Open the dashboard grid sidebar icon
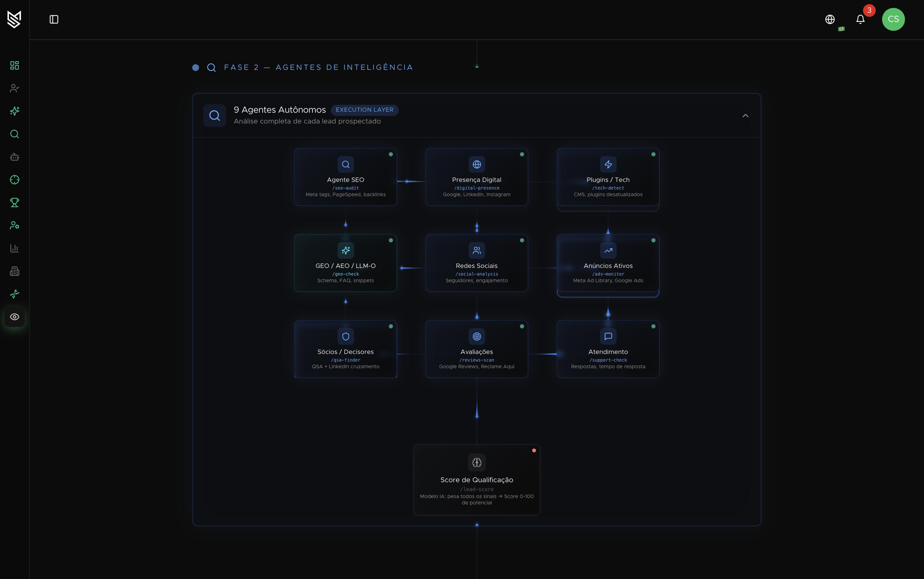Viewport: 924px width, 579px height. [15, 65]
